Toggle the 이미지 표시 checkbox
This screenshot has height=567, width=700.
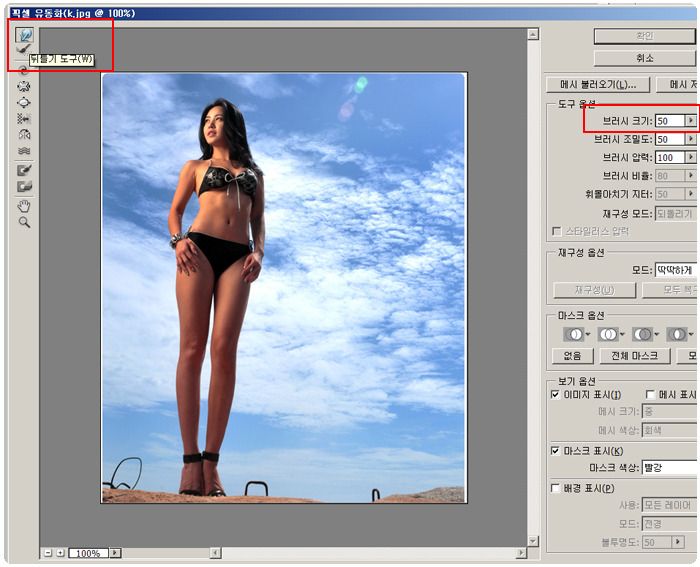555,394
